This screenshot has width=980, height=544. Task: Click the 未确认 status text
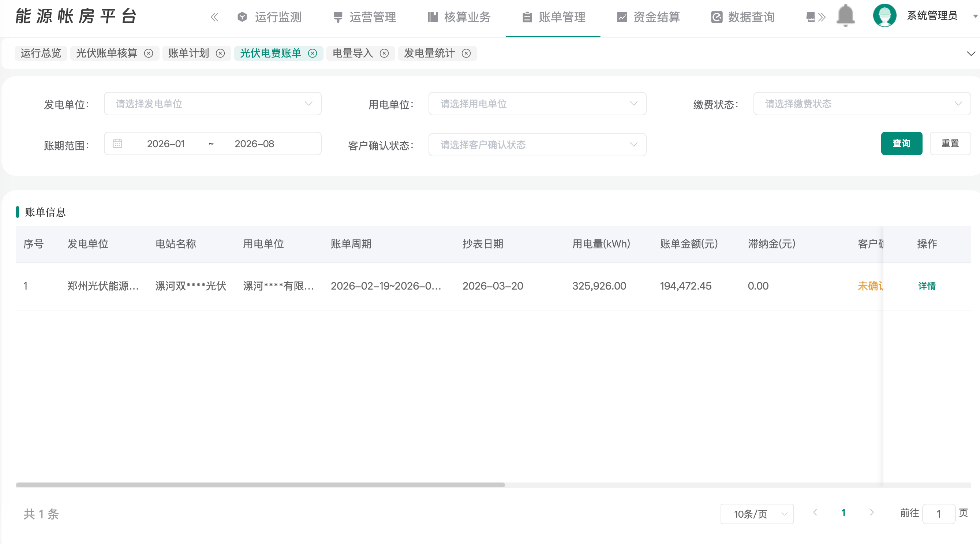(871, 286)
